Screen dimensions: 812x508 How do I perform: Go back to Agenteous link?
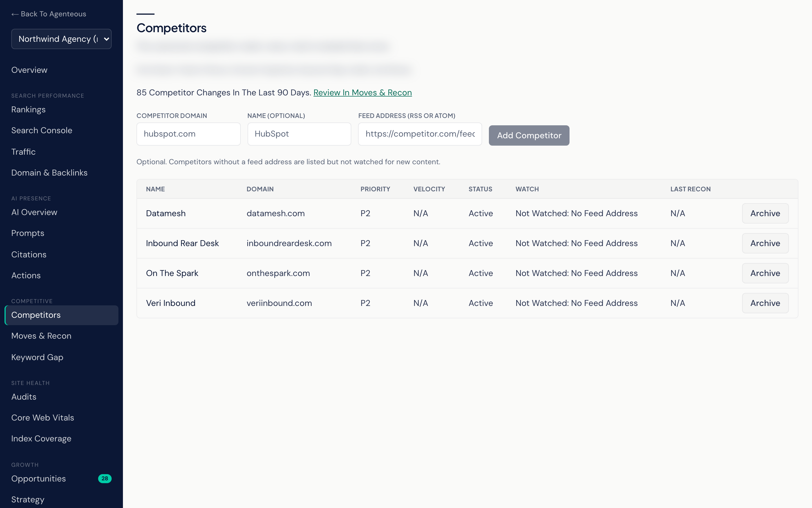tap(49, 14)
